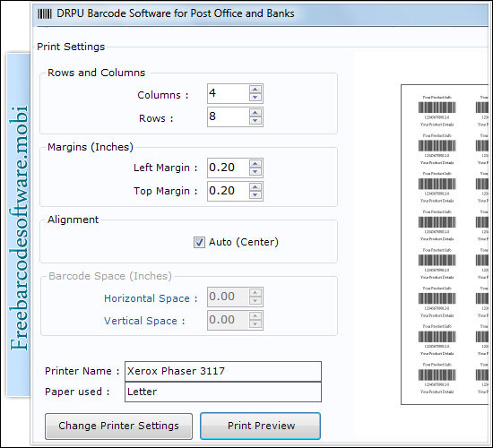Focus the Left Margin value field

coord(229,168)
